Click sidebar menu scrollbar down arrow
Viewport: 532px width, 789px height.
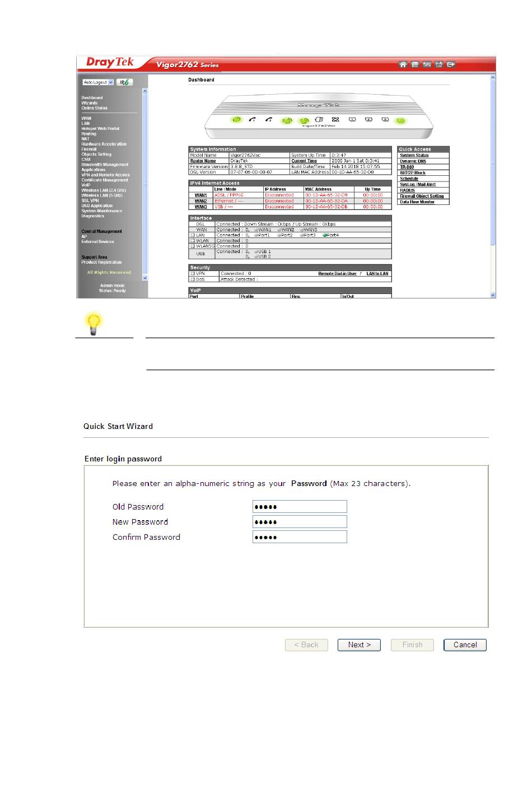[x=145, y=278]
